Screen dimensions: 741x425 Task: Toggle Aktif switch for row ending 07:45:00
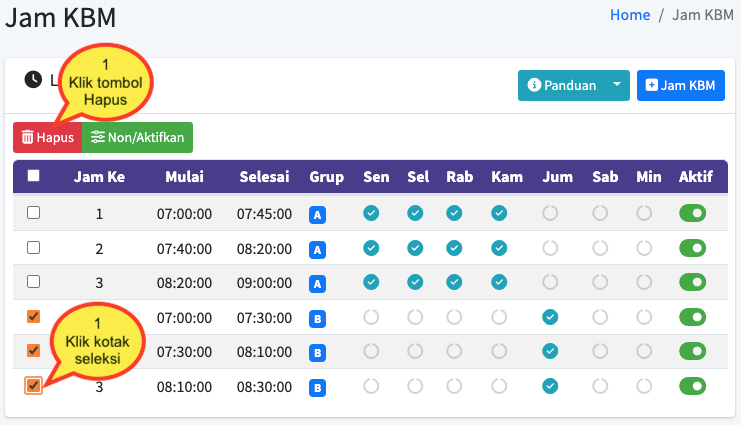693,213
